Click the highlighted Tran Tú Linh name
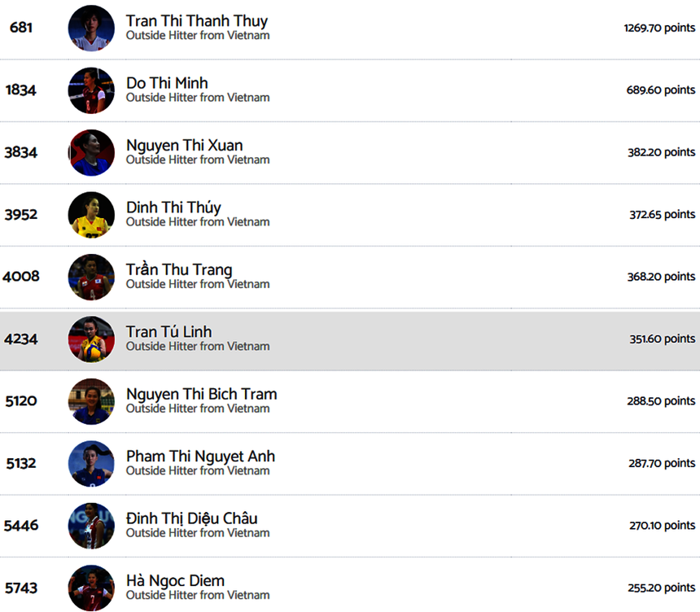Screen dimensions: 700x612 168,332
